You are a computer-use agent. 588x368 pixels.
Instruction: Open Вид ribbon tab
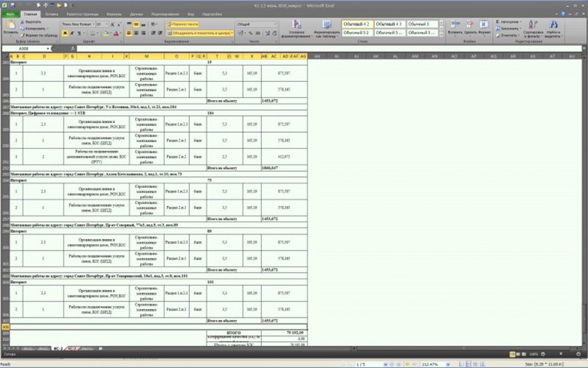tap(191, 14)
